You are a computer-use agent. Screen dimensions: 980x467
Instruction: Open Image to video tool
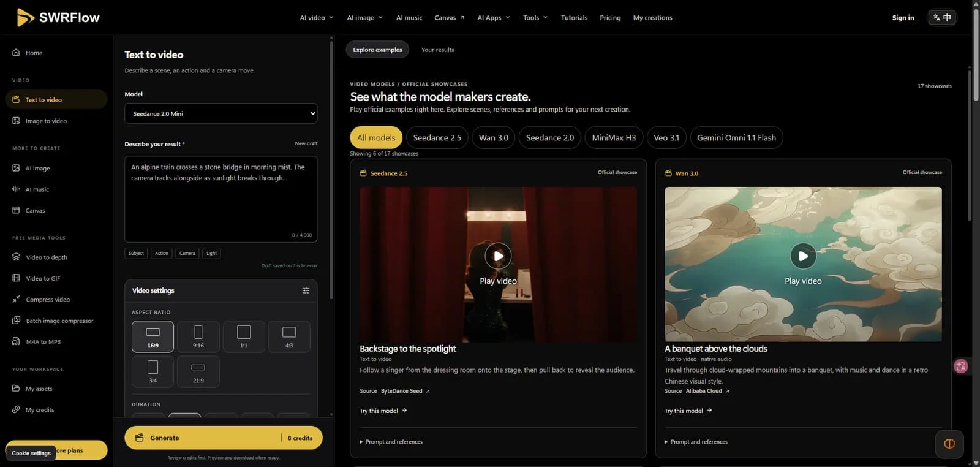coord(56,121)
